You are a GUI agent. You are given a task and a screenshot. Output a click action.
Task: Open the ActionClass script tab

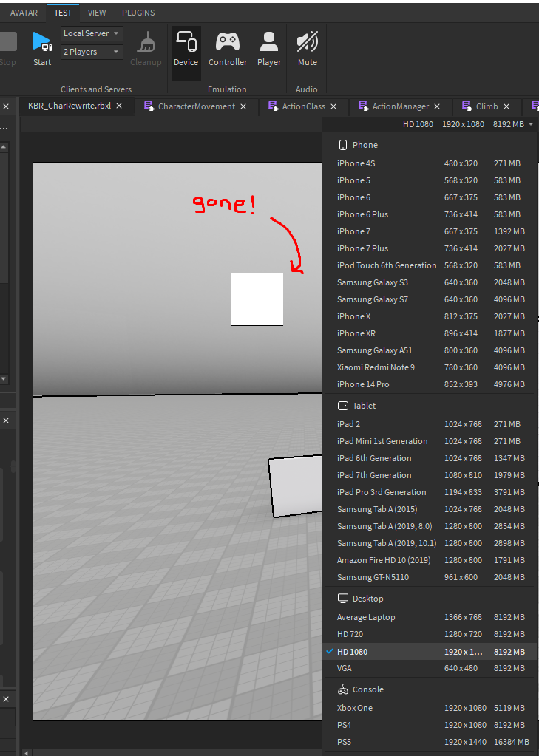(x=304, y=106)
